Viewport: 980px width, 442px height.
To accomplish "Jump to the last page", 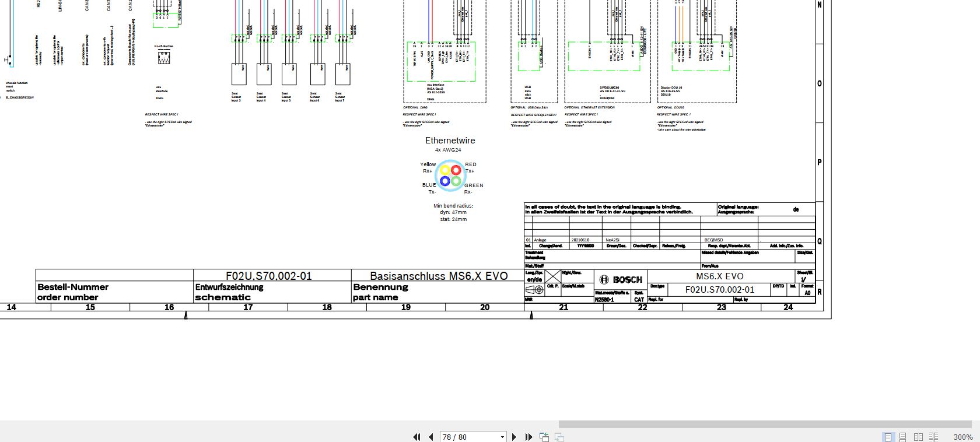I will [528, 437].
